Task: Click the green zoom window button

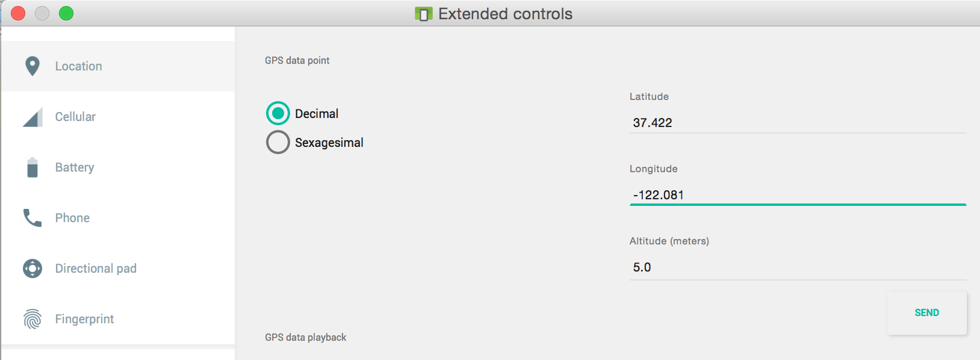Action: coord(66,13)
